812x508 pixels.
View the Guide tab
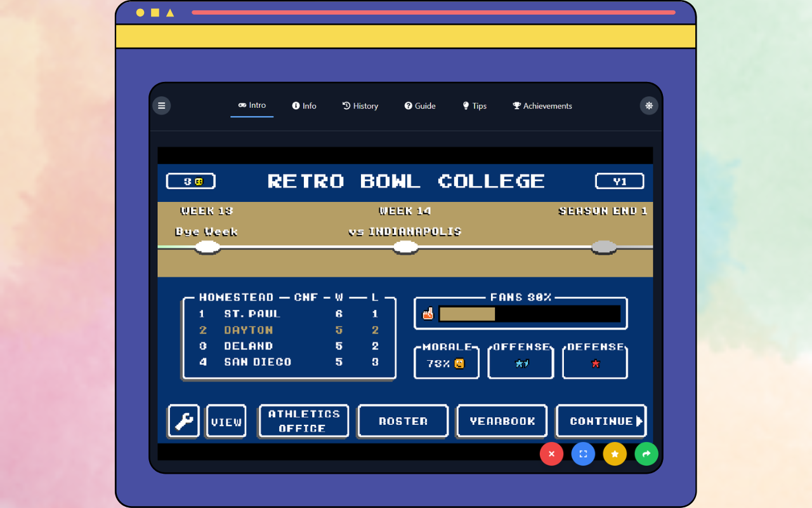point(420,105)
